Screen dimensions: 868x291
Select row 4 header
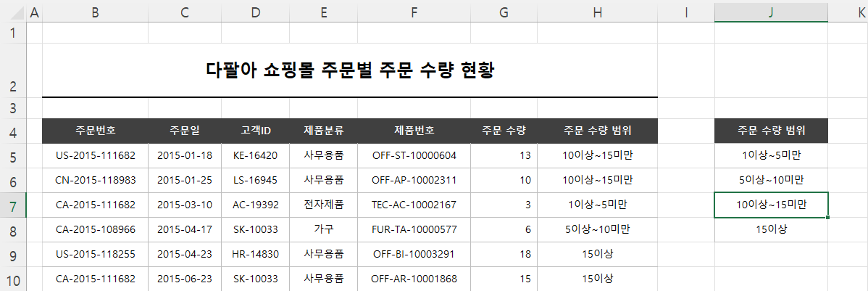click(13, 131)
